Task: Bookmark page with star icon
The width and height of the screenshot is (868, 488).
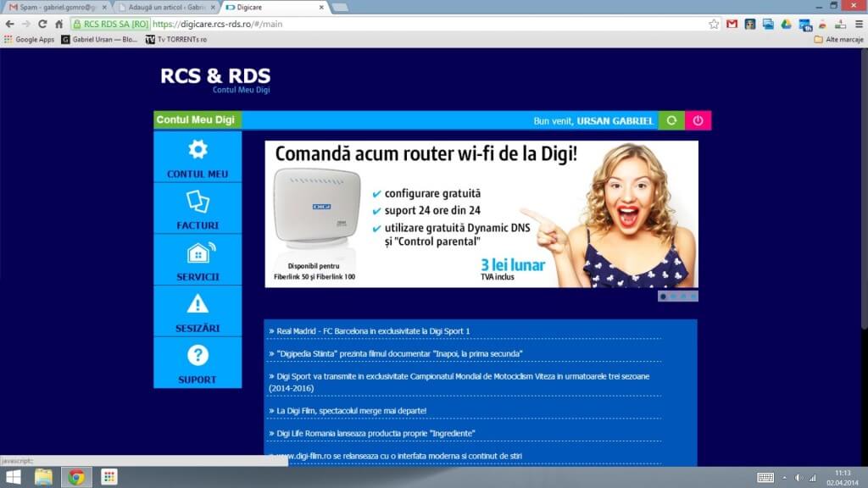Action: tap(714, 24)
